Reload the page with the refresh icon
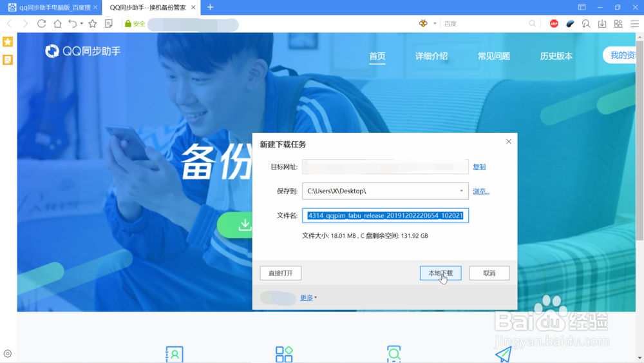This screenshot has width=644, height=363. [x=41, y=24]
